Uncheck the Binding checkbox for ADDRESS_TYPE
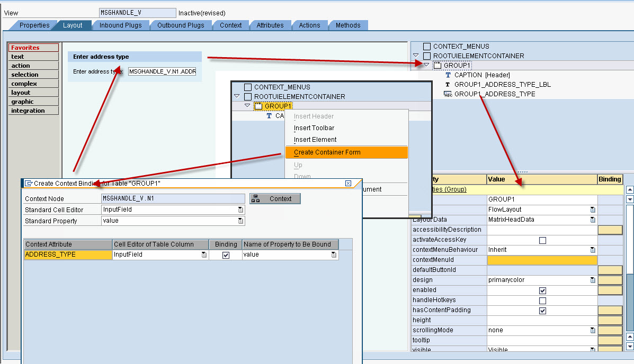Screen dimensions: 634x364 click(226, 254)
